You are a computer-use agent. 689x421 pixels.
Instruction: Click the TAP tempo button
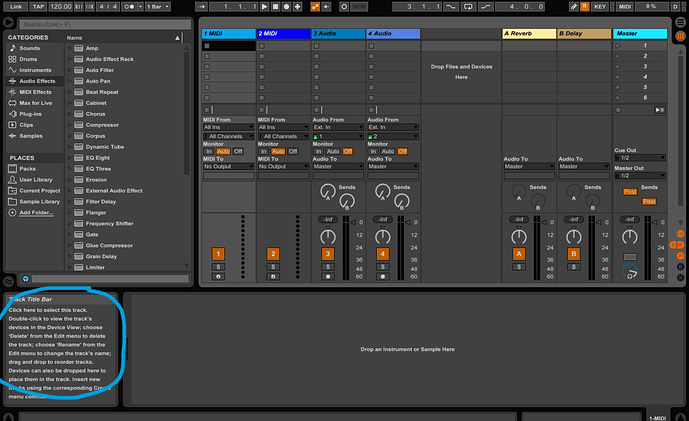(38, 7)
